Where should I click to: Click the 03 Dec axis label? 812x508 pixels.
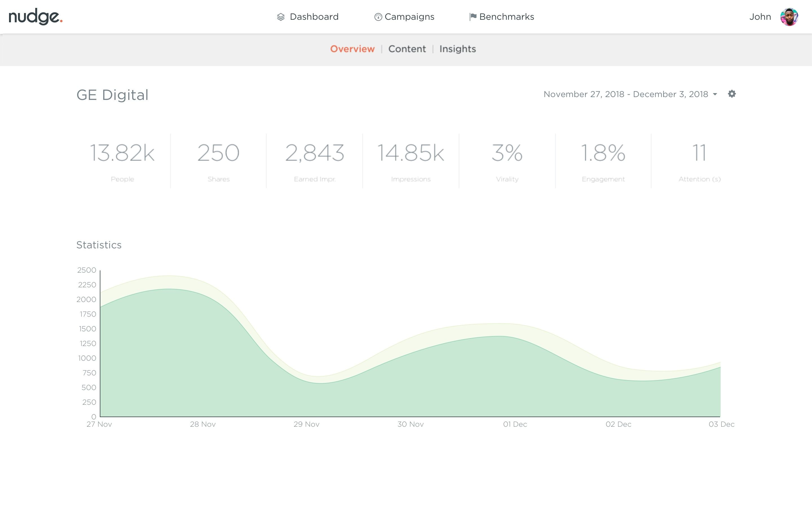point(721,424)
